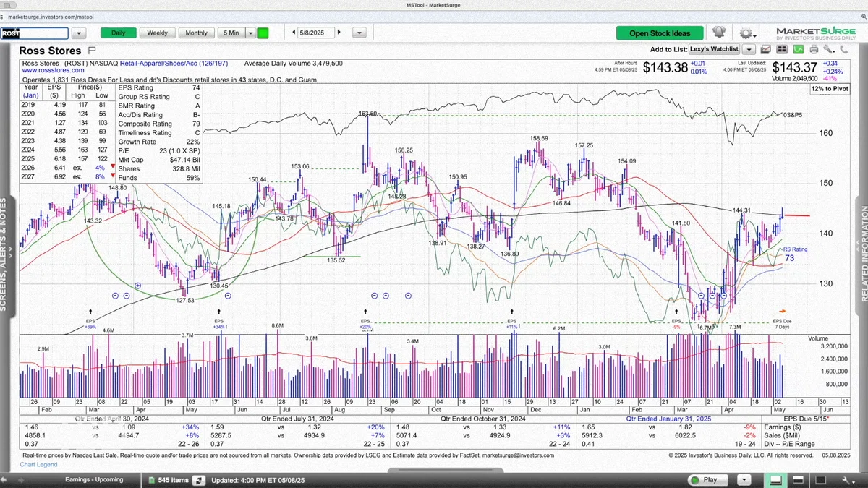The image size is (868, 488).
Task: Print the chart with the printer icon
Action: pyautogui.click(x=814, y=49)
